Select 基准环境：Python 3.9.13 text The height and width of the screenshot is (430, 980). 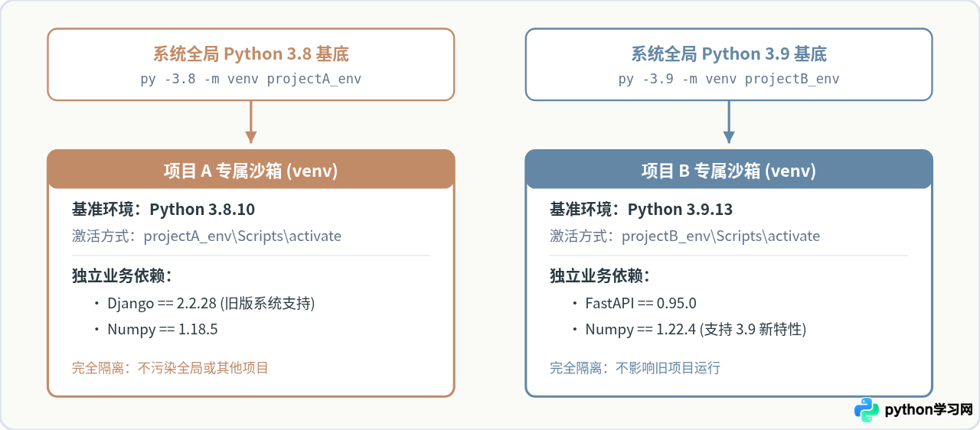(641, 210)
